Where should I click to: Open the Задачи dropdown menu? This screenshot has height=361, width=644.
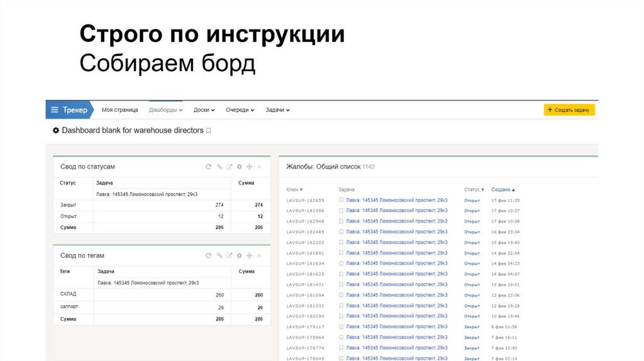277,109
